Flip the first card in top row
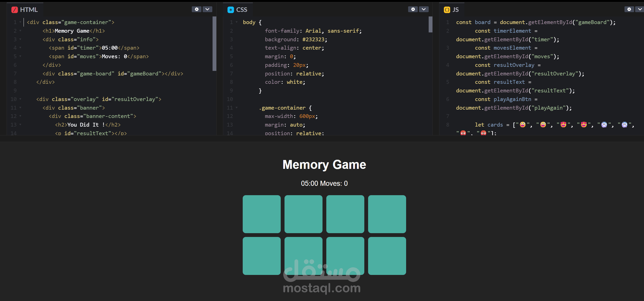644x301 pixels. pyautogui.click(x=261, y=214)
